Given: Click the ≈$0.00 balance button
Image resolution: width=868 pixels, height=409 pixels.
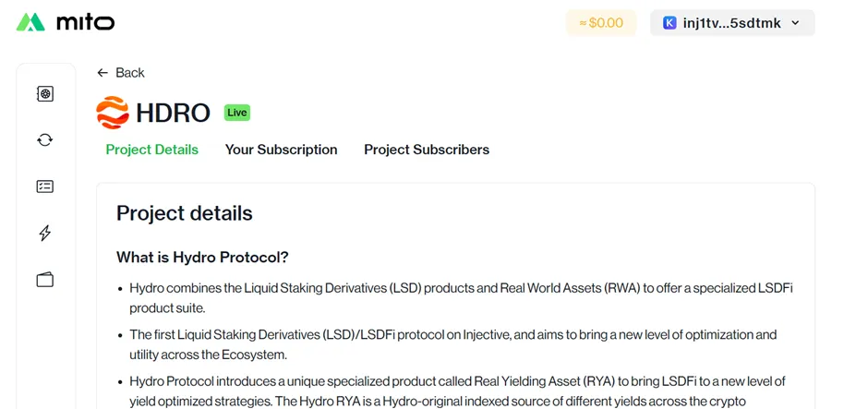Looking at the screenshot, I should 601,23.
